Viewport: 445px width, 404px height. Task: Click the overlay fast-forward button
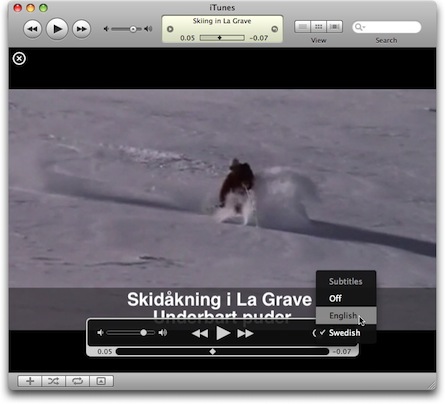245,333
